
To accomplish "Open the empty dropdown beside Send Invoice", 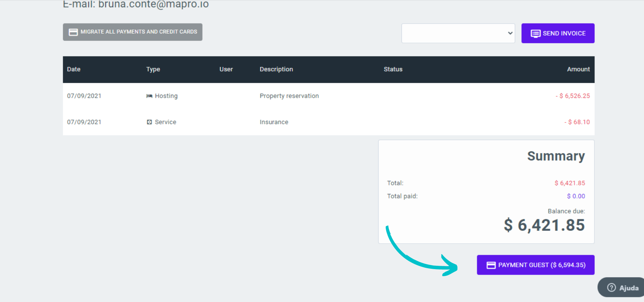I will pos(454,33).
